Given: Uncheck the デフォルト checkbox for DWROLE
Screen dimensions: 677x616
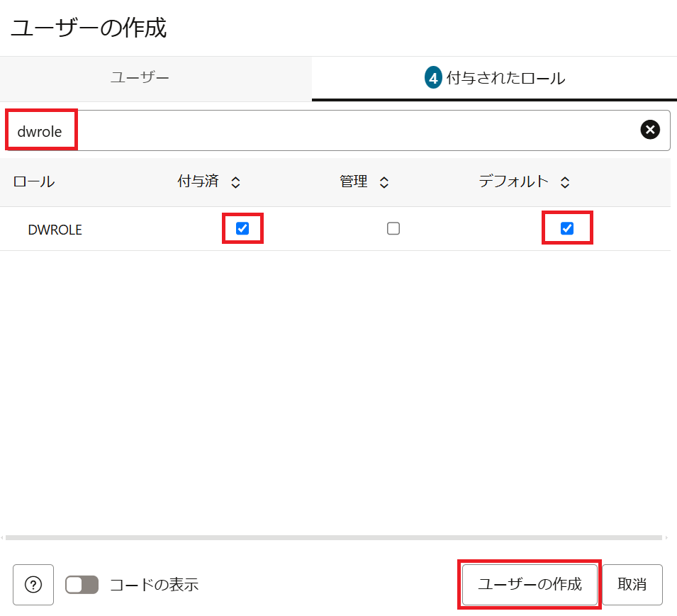Looking at the screenshot, I should click(x=566, y=228).
